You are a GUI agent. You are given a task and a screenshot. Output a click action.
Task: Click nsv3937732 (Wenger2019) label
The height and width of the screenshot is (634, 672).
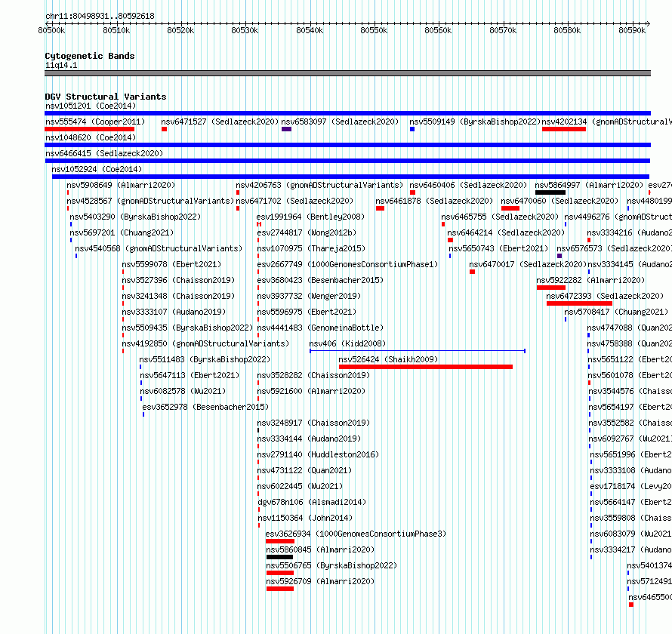click(309, 296)
